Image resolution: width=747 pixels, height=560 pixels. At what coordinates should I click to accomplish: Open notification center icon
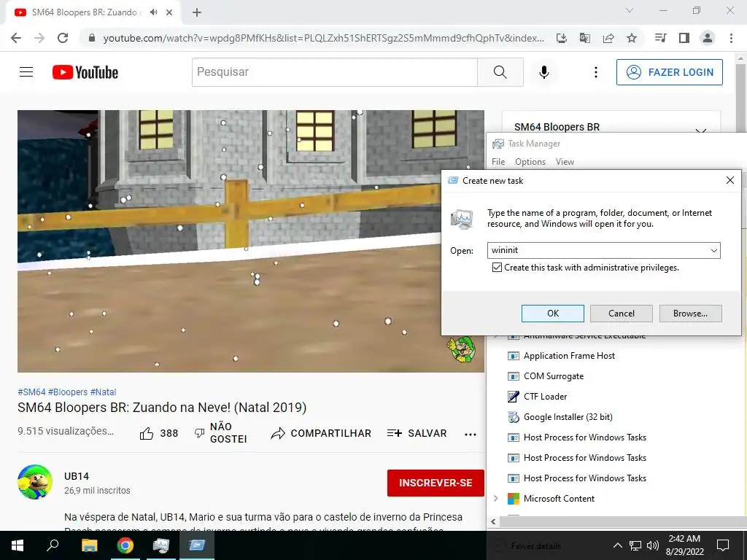723,545
